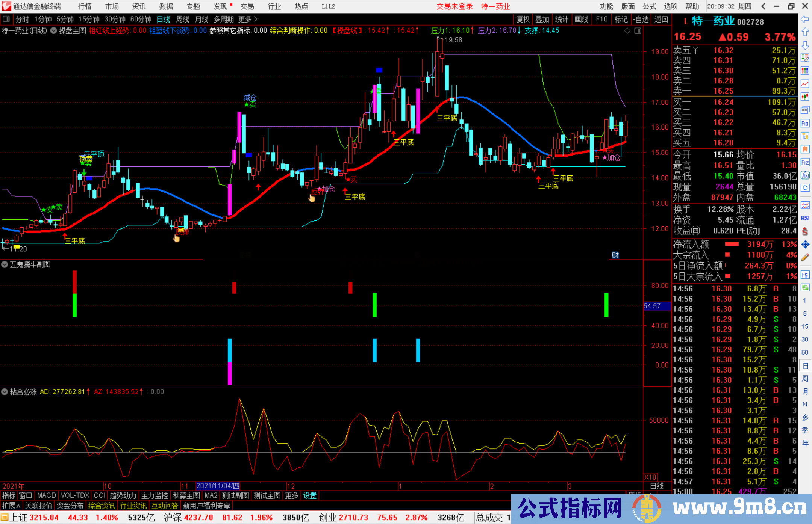
Task: Open the 卖五 order book dropdown
Action: [695, 50]
